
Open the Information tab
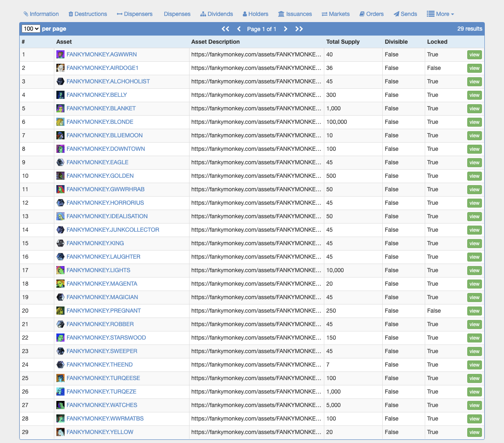tap(41, 14)
